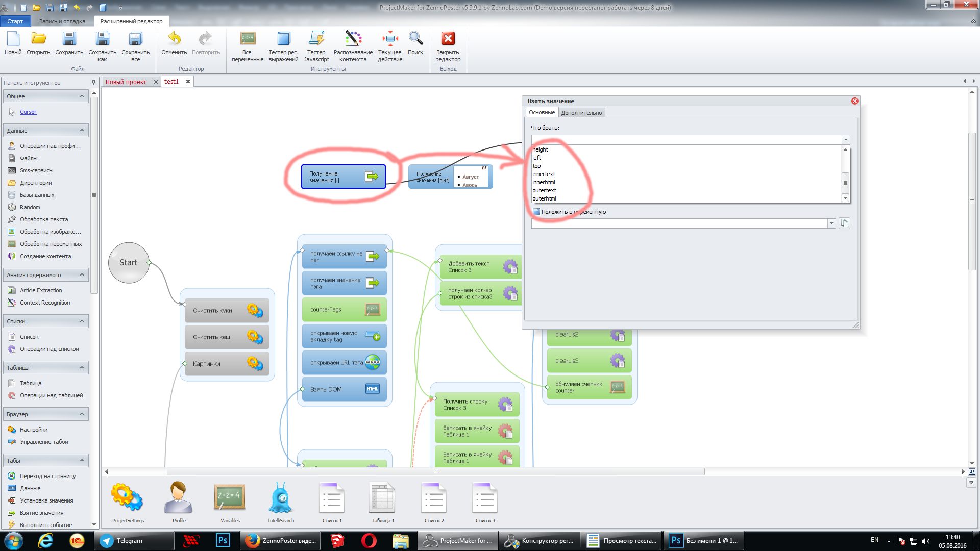This screenshot has height=551, width=980.
Task: Open Тестер Javascript tool
Action: [x=316, y=46]
